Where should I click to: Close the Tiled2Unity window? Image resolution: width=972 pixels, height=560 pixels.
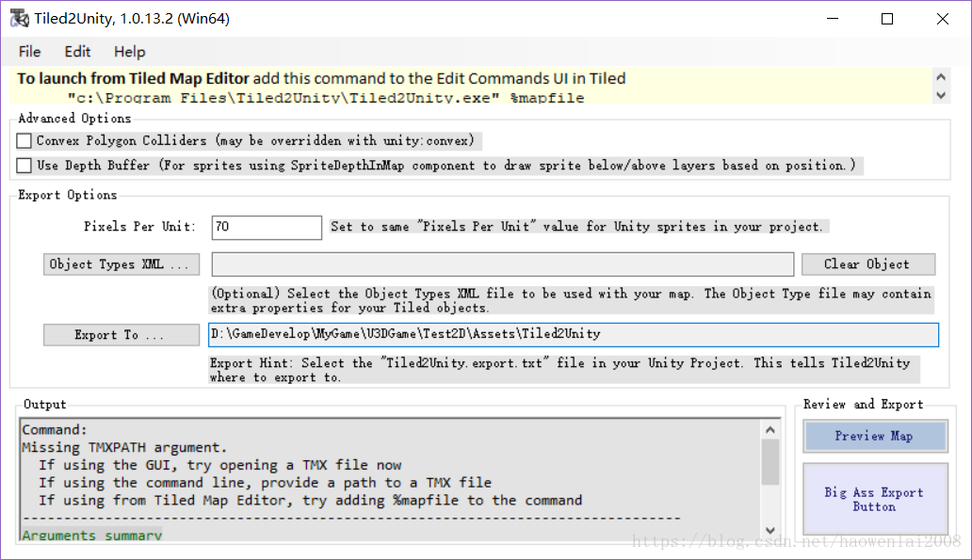[x=942, y=19]
